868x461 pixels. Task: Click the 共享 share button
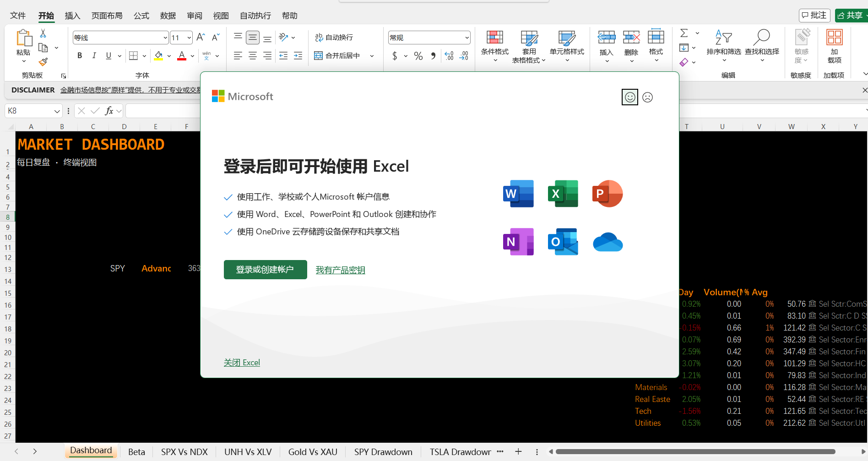pos(851,16)
